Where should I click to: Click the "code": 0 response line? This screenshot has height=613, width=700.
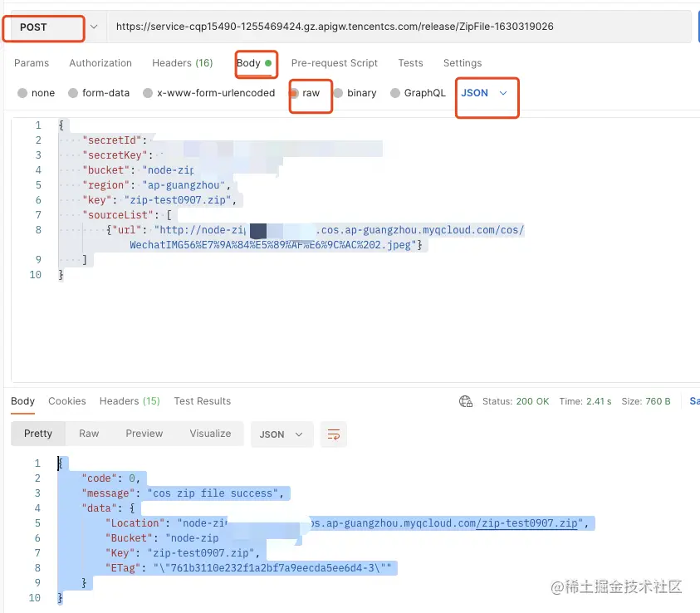(111, 478)
